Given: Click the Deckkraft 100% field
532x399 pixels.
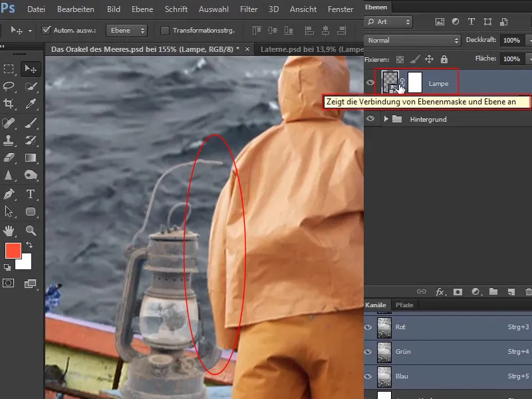Looking at the screenshot, I should [511, 41].
